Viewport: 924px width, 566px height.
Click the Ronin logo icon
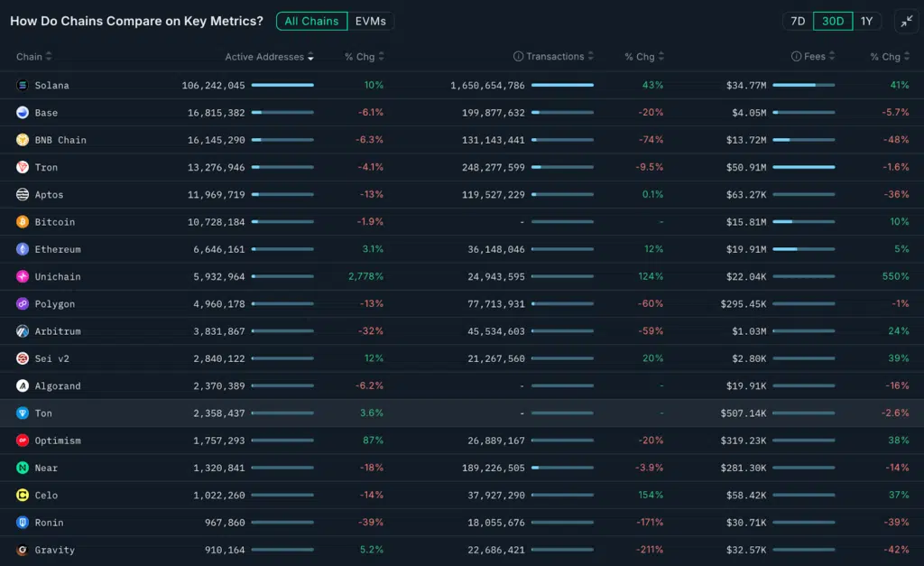tap(23, 523)
